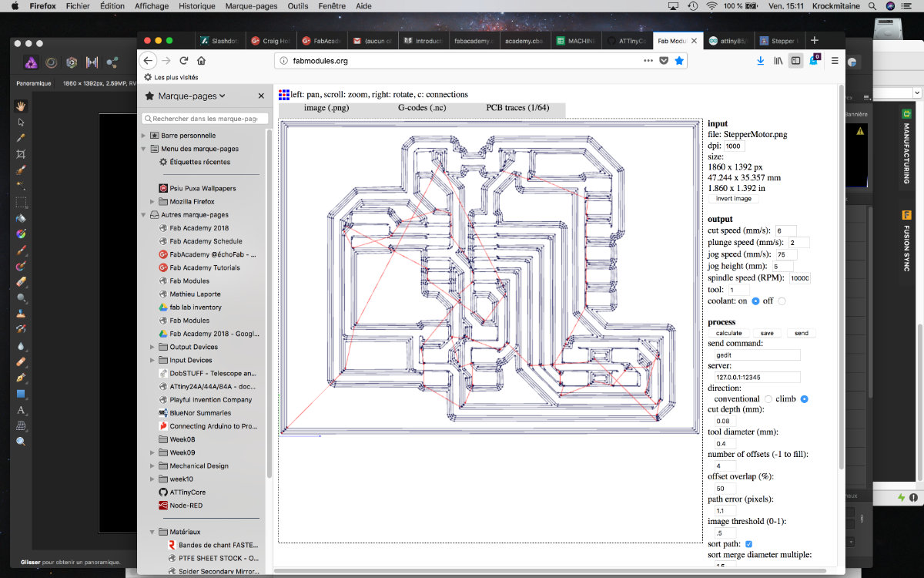Click the send button
Screen dimensions: 924x578
point(802,333)
